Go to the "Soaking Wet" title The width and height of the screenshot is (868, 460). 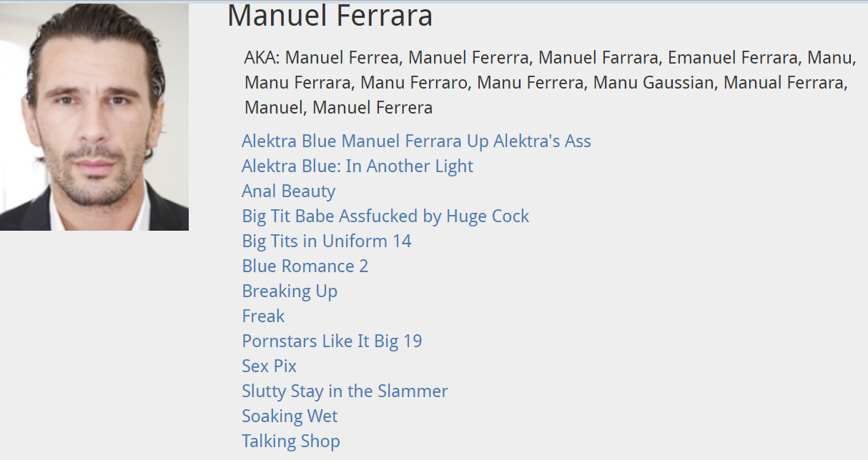tap(290, 416)
